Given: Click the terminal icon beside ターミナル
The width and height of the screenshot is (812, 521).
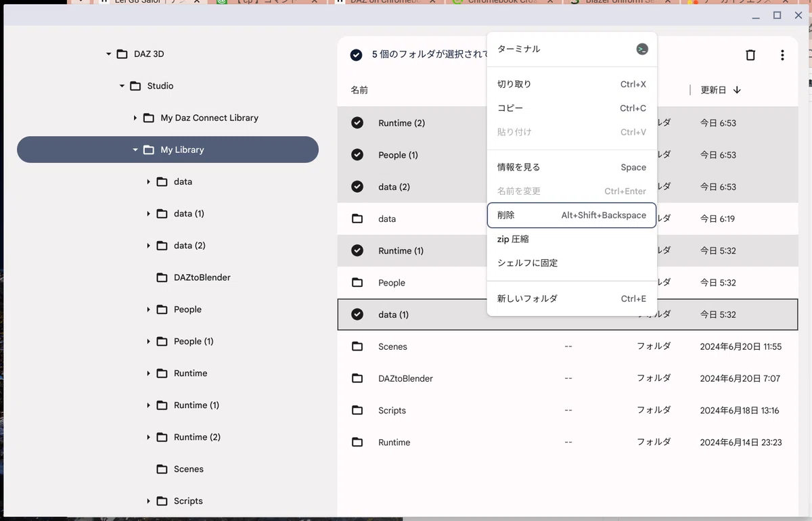Looking at the screenshot, I should click(642, 49).
